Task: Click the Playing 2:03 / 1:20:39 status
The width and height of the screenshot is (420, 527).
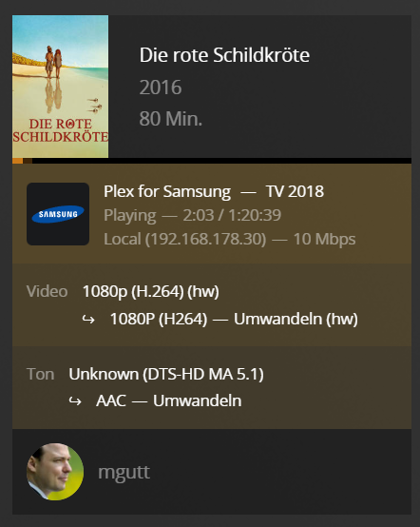Action: (192, 215)
